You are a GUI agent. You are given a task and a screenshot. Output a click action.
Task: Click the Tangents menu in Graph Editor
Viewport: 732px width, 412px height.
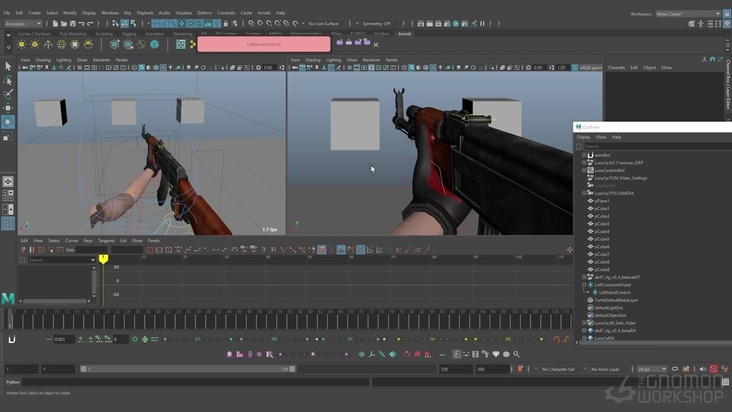105,240
